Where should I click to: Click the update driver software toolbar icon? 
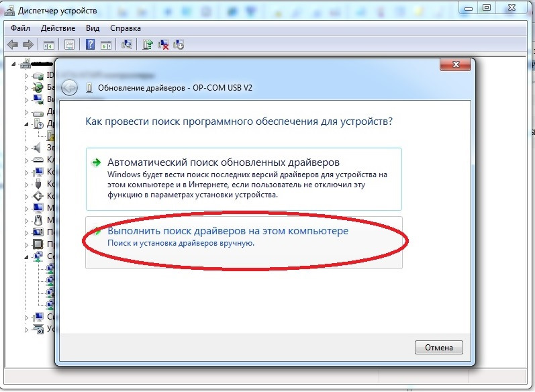tap(148, 44)
